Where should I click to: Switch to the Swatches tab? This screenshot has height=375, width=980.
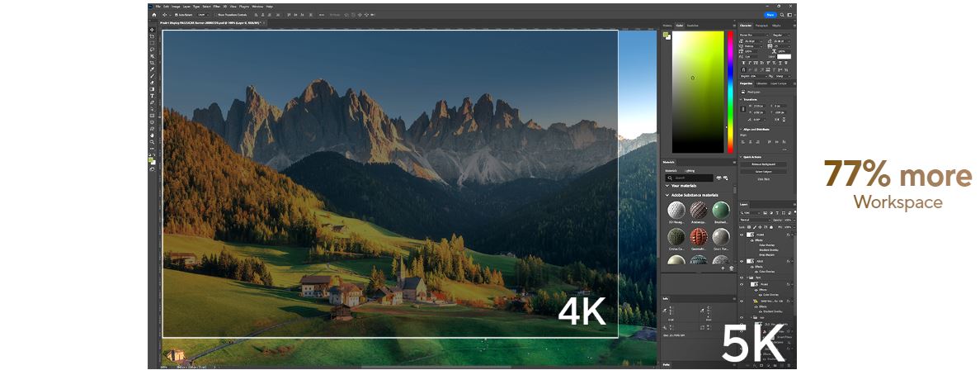(692, 26)
